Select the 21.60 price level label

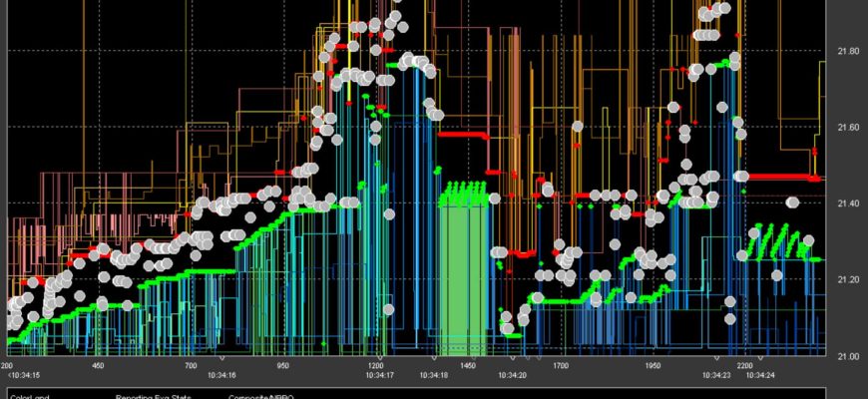click(847, 127)
